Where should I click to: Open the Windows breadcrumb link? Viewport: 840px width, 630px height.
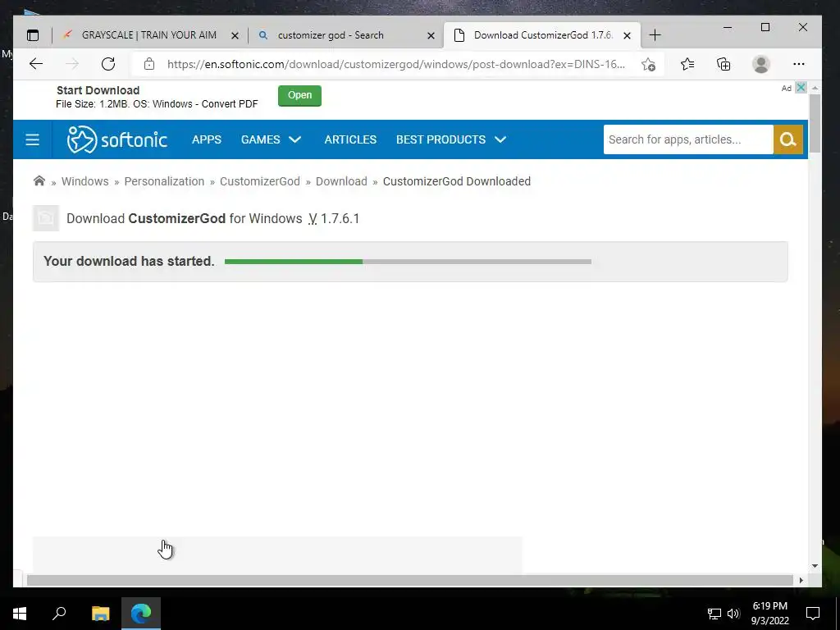(84, 181)
